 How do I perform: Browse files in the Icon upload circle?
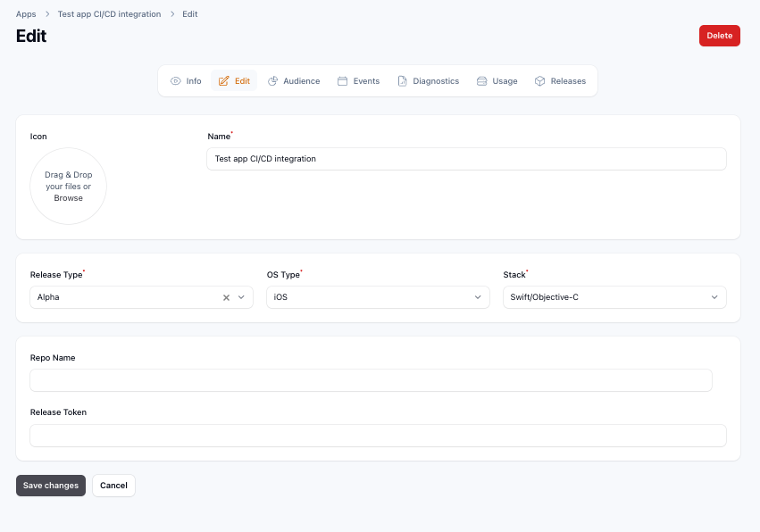click(x=68, y=198)
